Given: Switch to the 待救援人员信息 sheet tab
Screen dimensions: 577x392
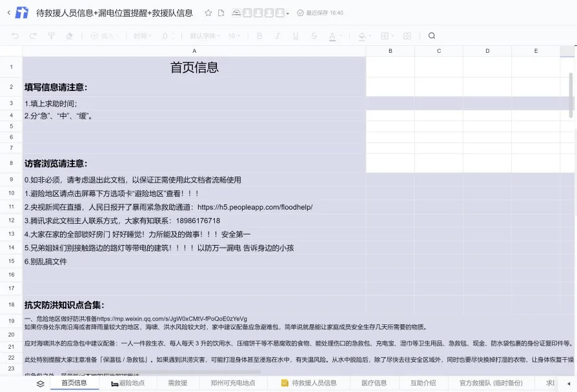Looking at the screenshot, I should pos(309,383).
